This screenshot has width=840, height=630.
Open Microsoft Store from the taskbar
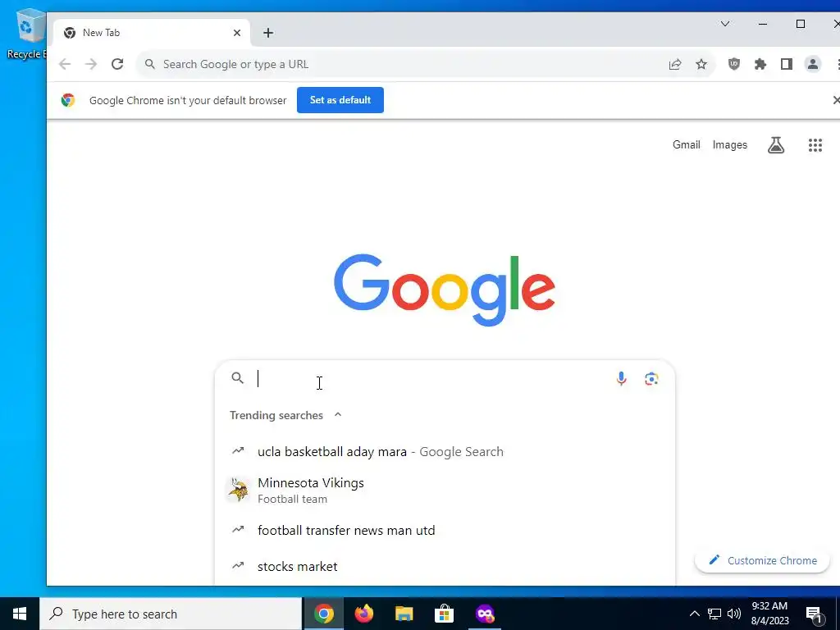tap(444, 614)
